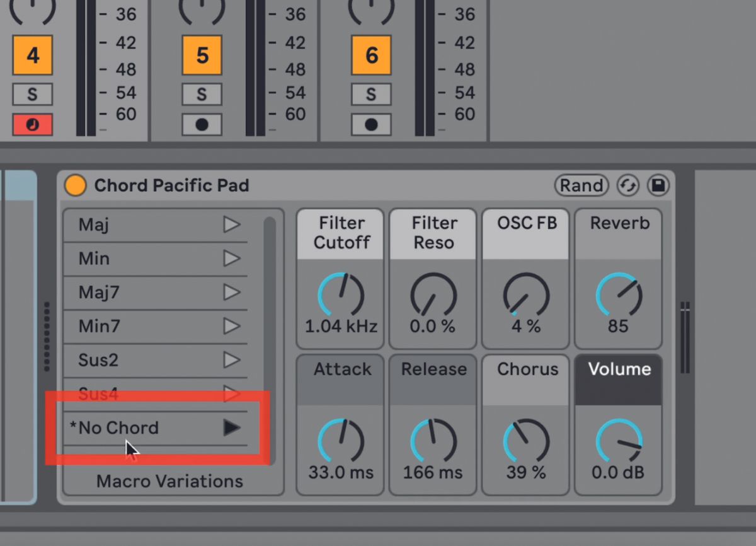Solo track 6
Screen dimensions: 756x546
[371, 95]
